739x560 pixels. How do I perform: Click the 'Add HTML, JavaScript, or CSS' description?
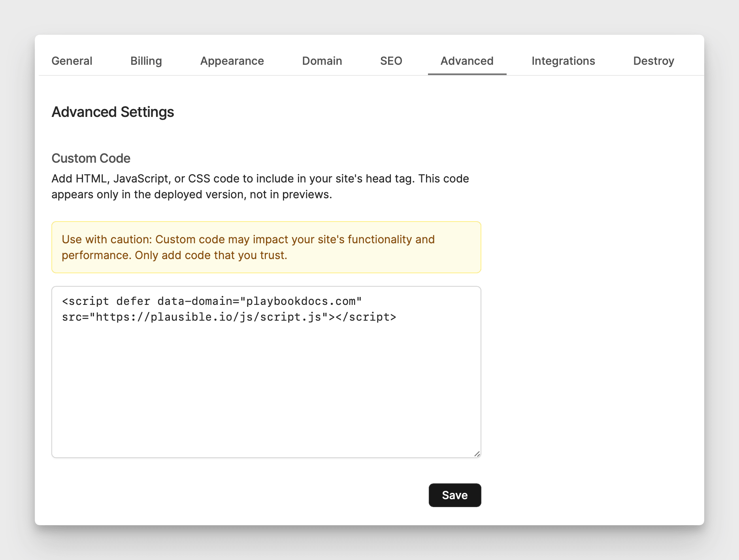coord(260,186)
